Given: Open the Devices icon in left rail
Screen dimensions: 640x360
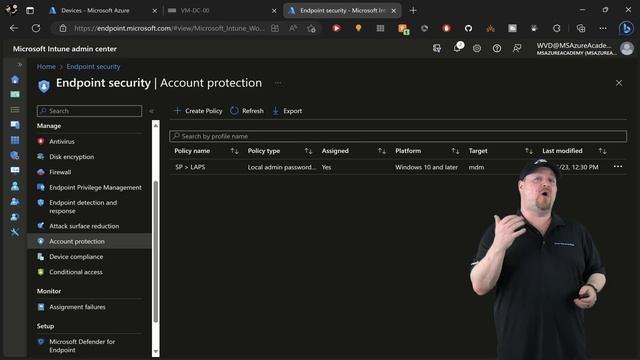Looking at the screenshot, I should point(15,124).
